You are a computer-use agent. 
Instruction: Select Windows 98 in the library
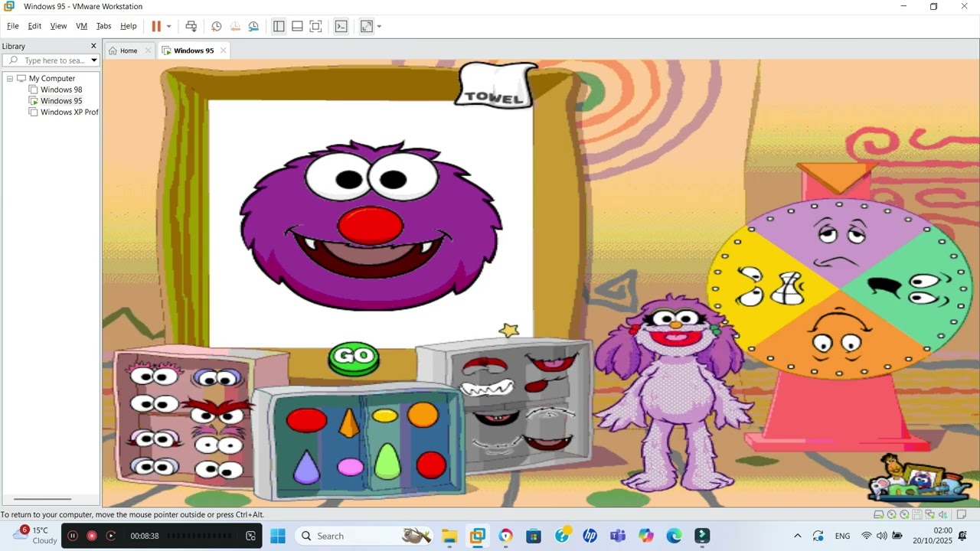coord(61,90)
